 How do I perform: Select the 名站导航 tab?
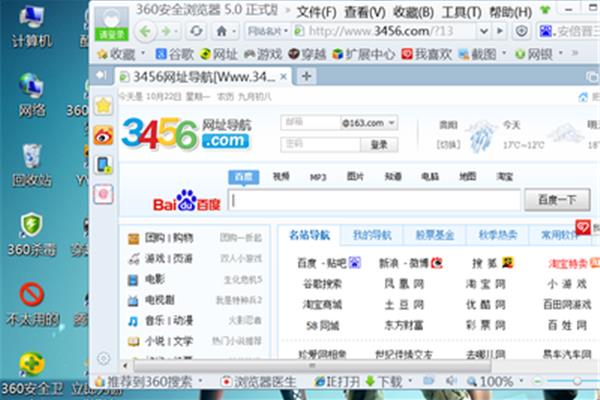click(309, 235)
